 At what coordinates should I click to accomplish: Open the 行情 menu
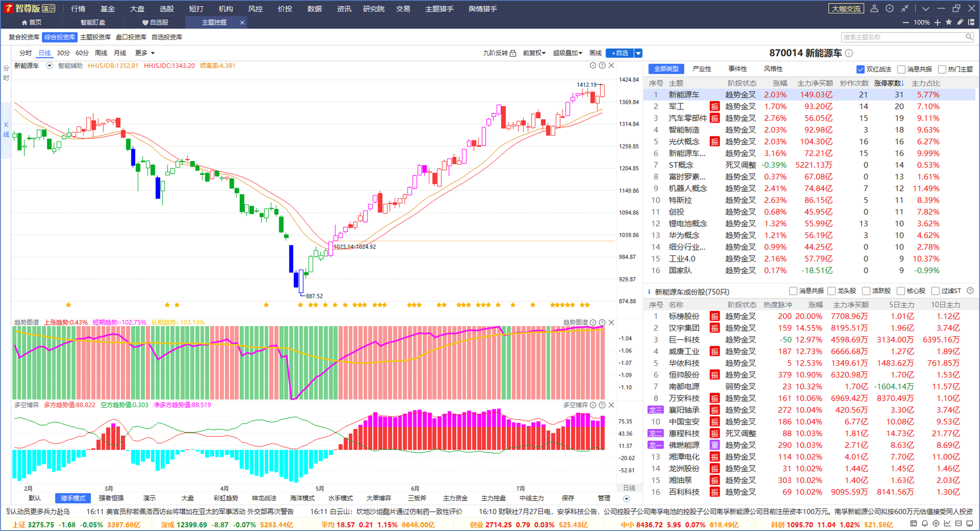pos(78,8)
